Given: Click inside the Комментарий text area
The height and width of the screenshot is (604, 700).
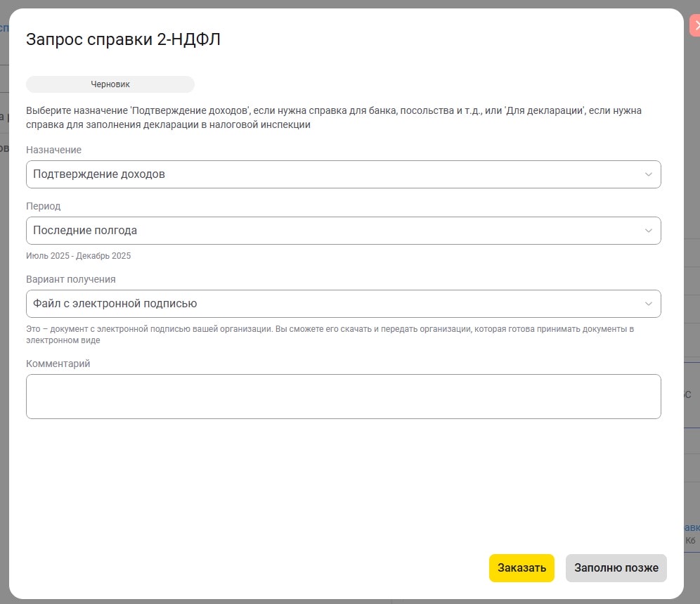Looking at the screenshot, I should [x=343, y=397].
